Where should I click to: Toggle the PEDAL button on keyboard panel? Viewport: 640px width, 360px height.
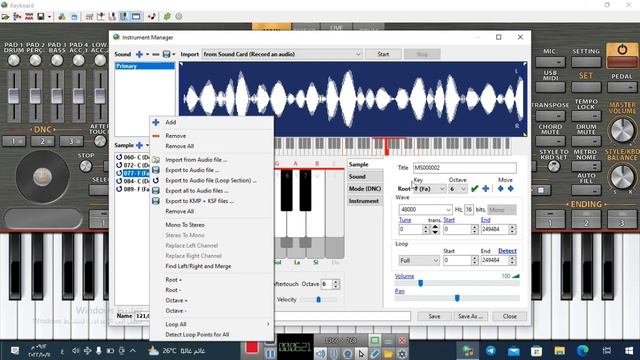(x=622, y=87)
